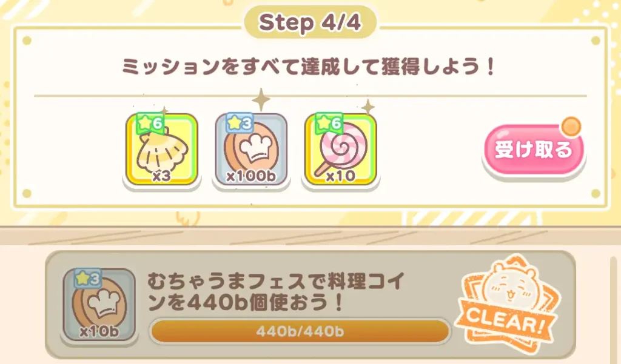Select the lollipop x10 reward icon
The width and height of the screenshot is (621, 364).
(x=341, y=150)
